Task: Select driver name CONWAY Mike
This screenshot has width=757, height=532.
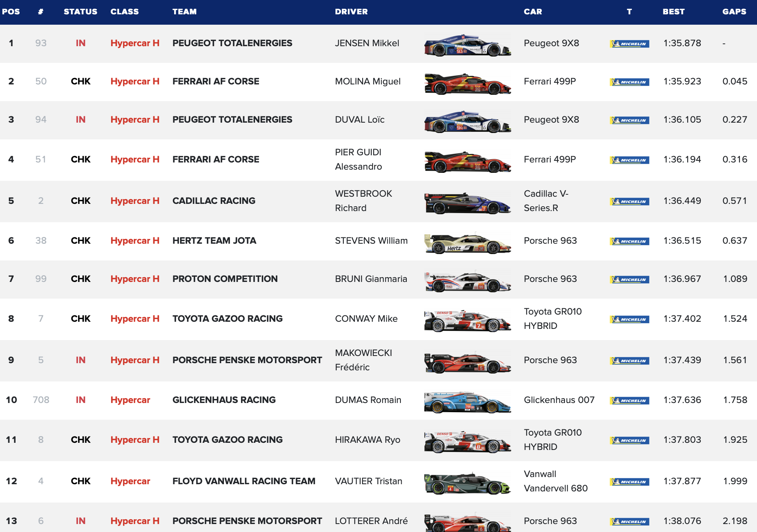Action: click(366, 319)
